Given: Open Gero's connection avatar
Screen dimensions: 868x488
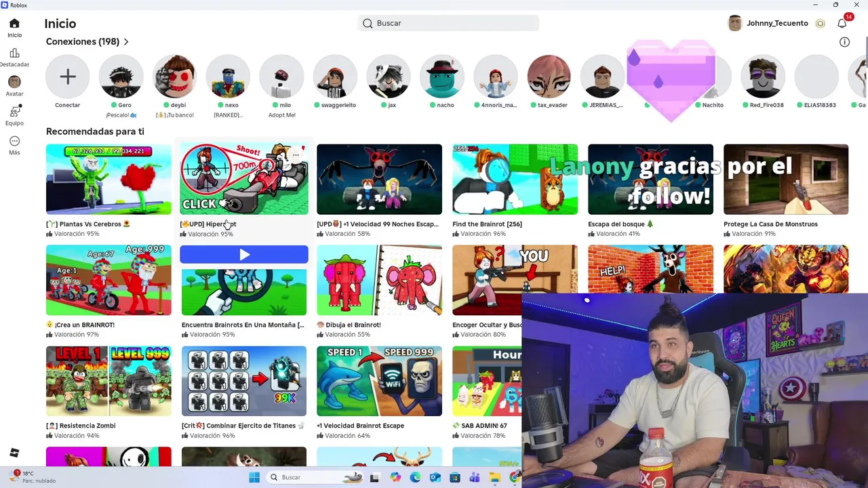Looking at the screenshot, I should (x=121, y=77).
